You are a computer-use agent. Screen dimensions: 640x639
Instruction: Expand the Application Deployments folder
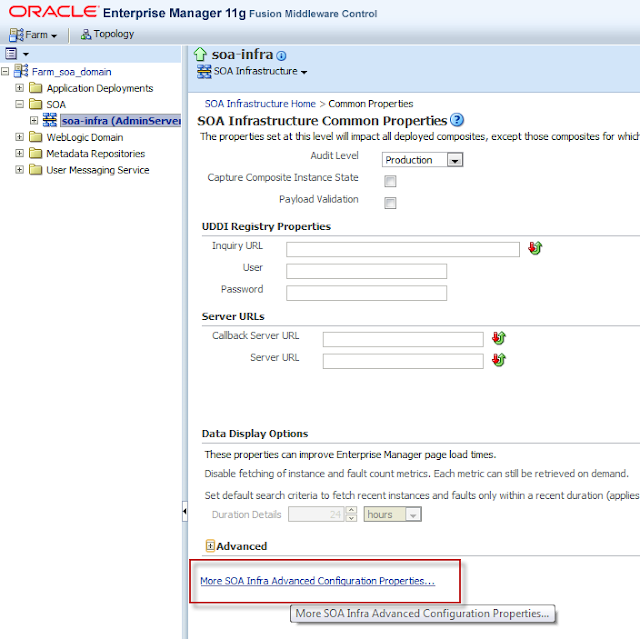[x=19, y=88]
